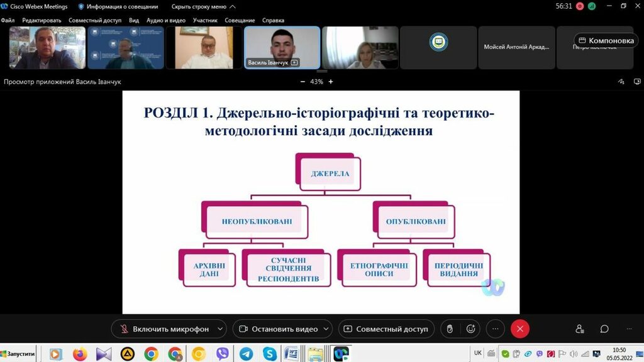Open the participants panel icon
The height and width of the screenshot is (362, 644).
pyautogui.click(x=579, y=329)
